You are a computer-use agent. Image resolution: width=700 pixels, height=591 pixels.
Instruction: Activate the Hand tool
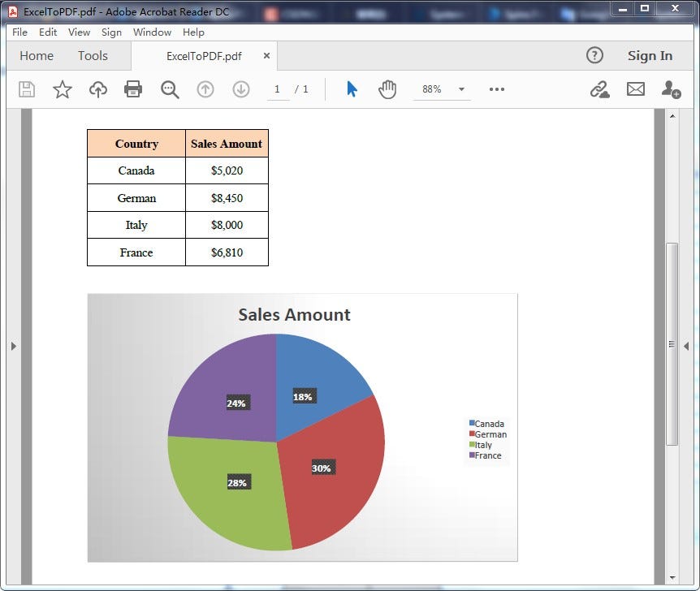(387, 89)
